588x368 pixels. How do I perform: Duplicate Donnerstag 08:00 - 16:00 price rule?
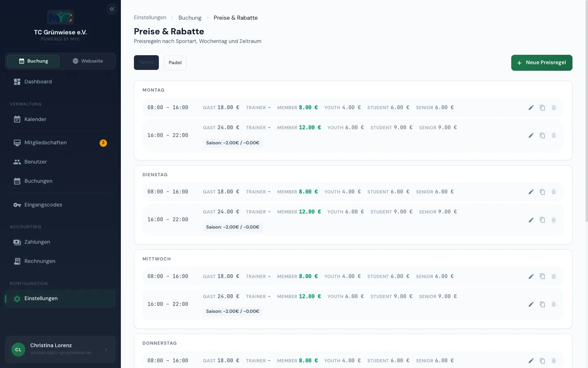(x=542, y=361)
